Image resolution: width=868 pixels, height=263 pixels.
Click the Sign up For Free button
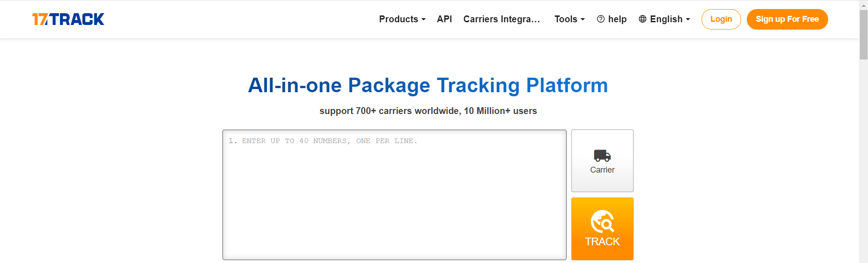point(787,19)
